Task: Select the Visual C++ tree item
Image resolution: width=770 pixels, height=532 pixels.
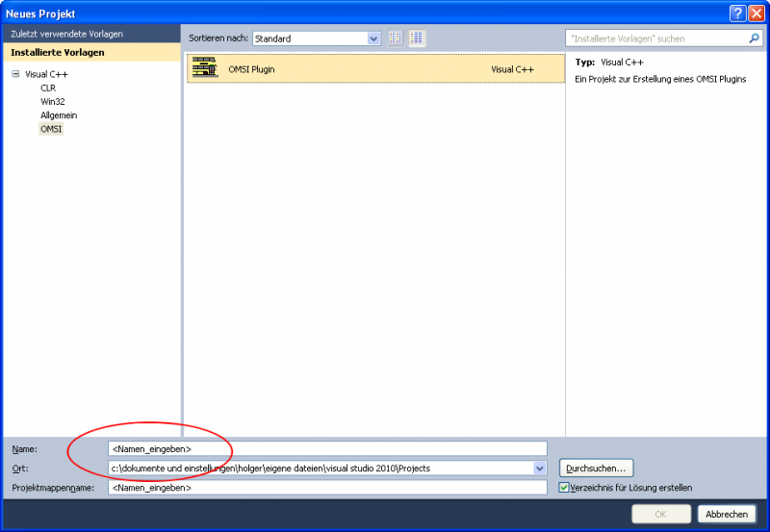Action: (46, 74)
